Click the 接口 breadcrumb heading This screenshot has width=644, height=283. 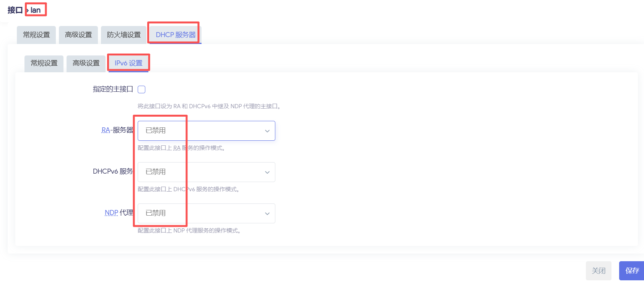[15, 10]
